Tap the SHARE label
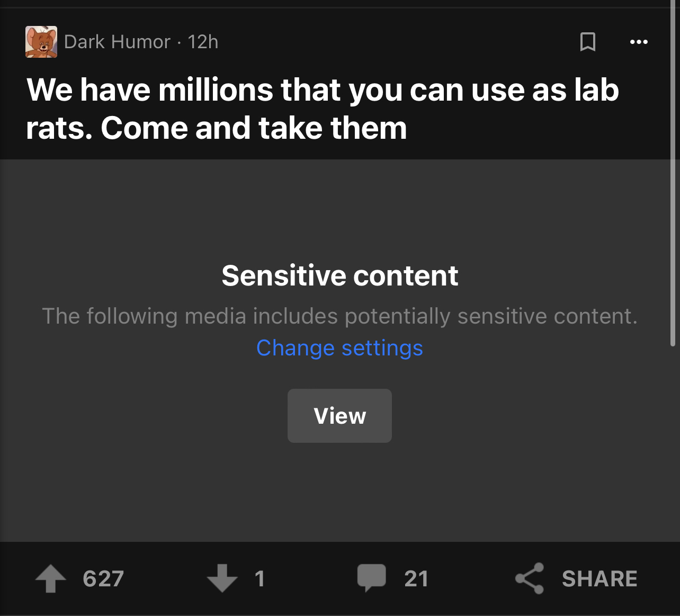This screenshot has width=680, height=616. tap(600, 578)
